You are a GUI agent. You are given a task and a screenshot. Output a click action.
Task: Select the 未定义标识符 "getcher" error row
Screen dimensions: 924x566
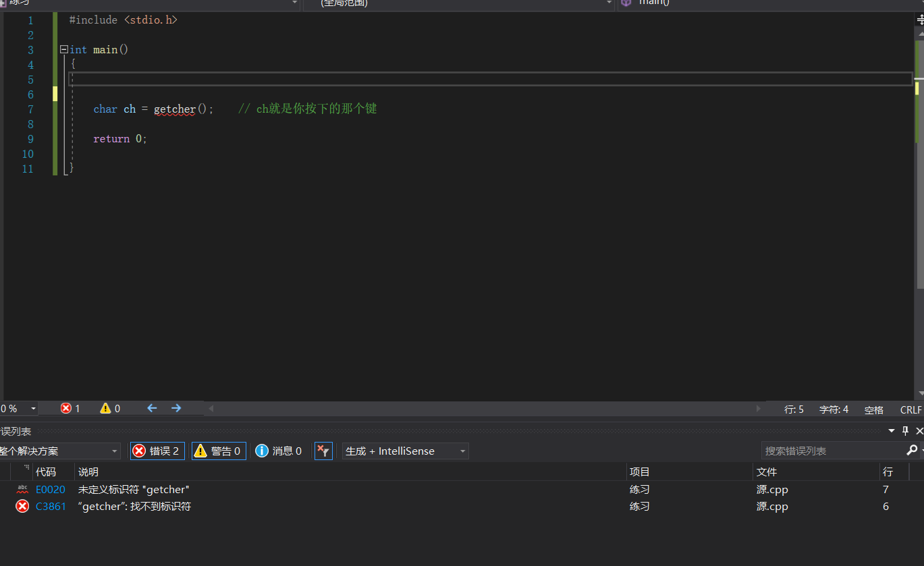point(462,489)
